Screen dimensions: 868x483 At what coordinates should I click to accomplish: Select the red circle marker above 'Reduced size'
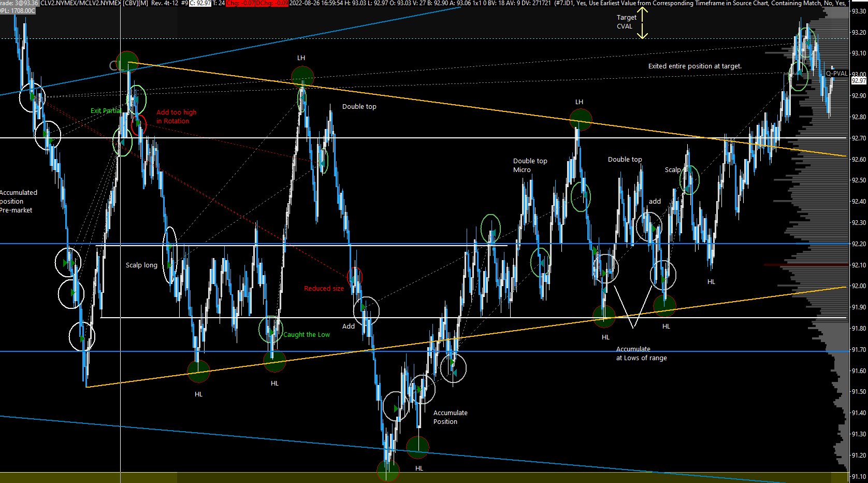coord(355,276)
